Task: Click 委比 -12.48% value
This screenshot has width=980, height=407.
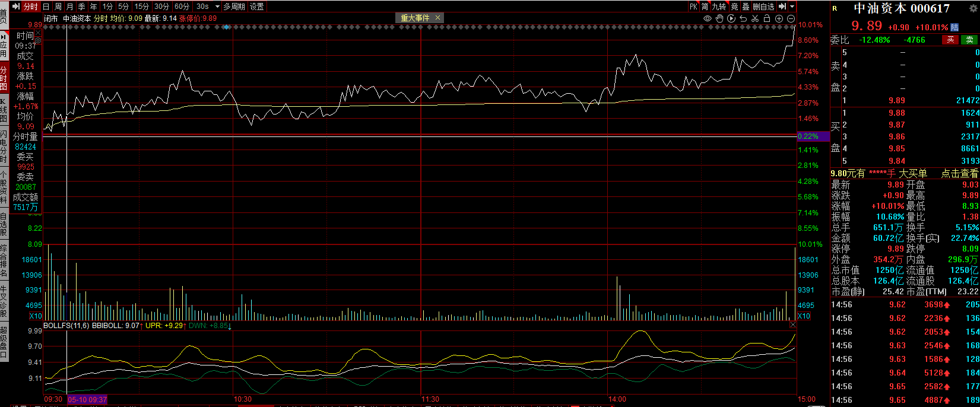Action: [x=875, y=40]
